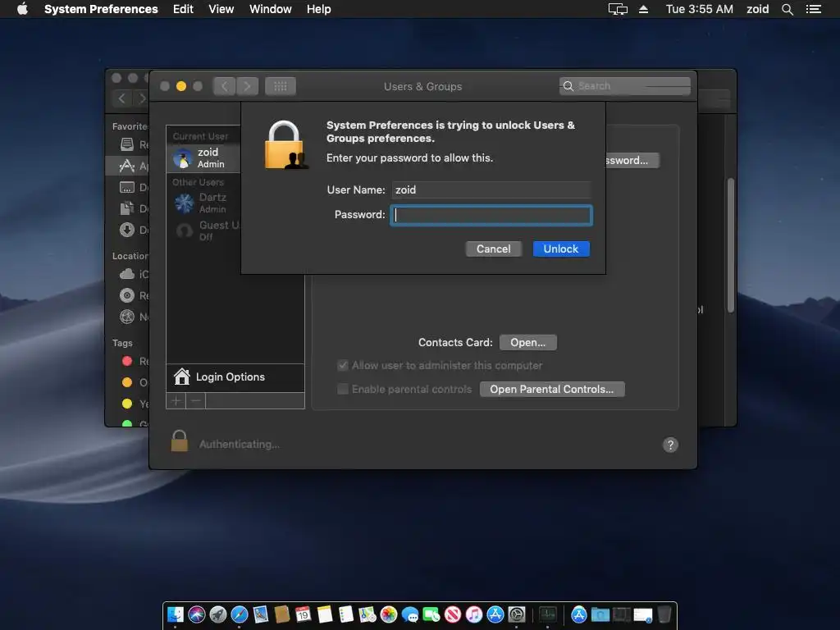
Task: Click the display mirroring menu bar icon
Action: (x=618, y=9)
